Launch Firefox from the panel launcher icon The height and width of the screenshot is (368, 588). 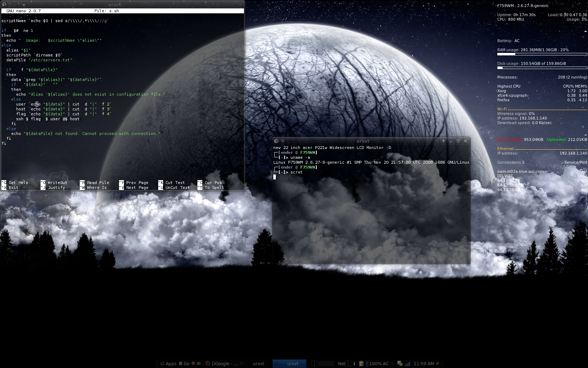click(193, 363)
